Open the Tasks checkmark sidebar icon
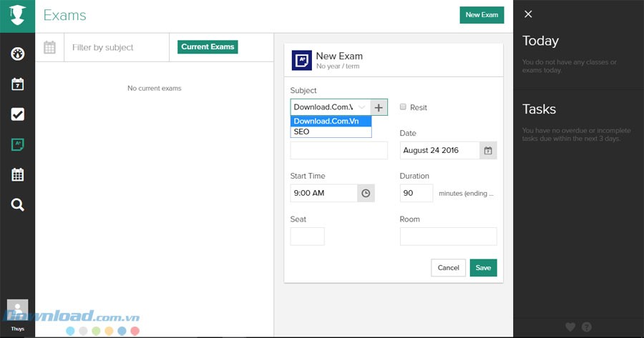The width and height of the screenshot is (644, 338). tap(18, 114)
